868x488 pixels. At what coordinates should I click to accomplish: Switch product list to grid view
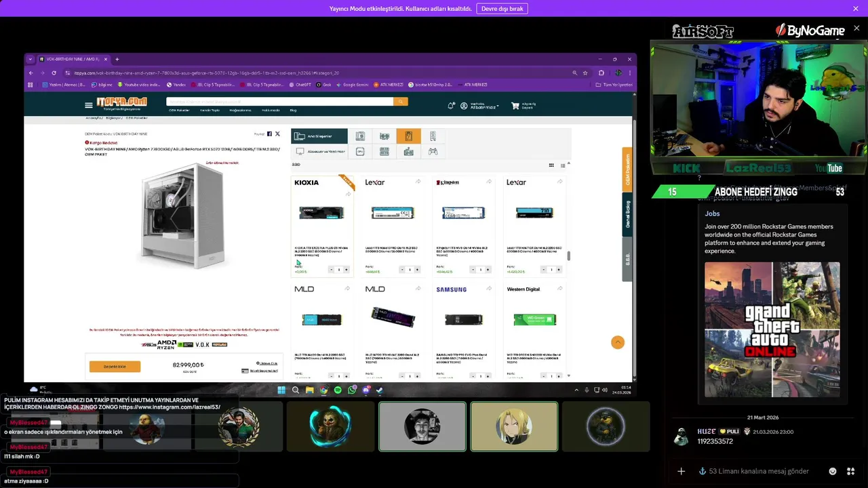[551, 165]
